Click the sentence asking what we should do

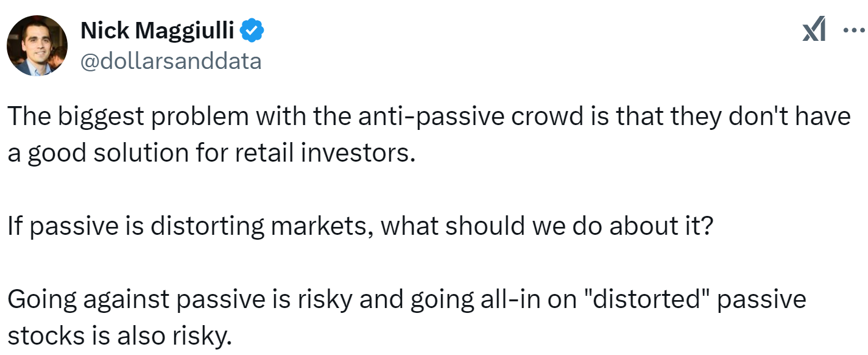click(x=359, y=226)
